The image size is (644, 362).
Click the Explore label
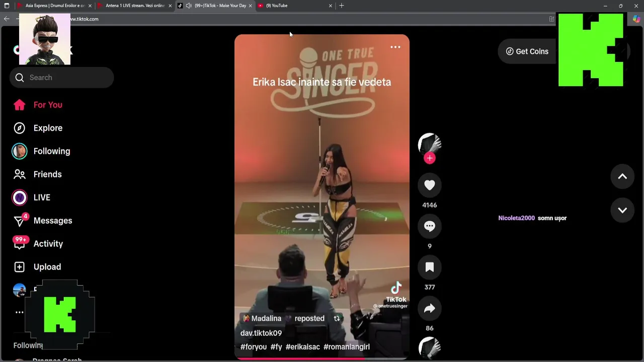pyautogui.click(x=48, y=128)
